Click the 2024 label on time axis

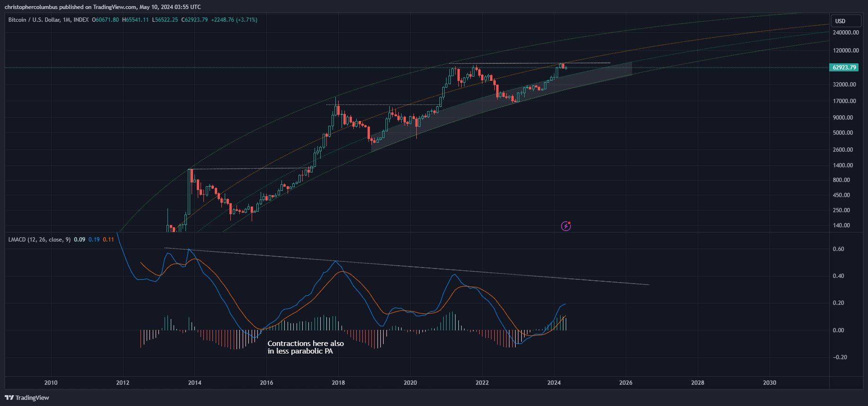[x=554, y=383]
